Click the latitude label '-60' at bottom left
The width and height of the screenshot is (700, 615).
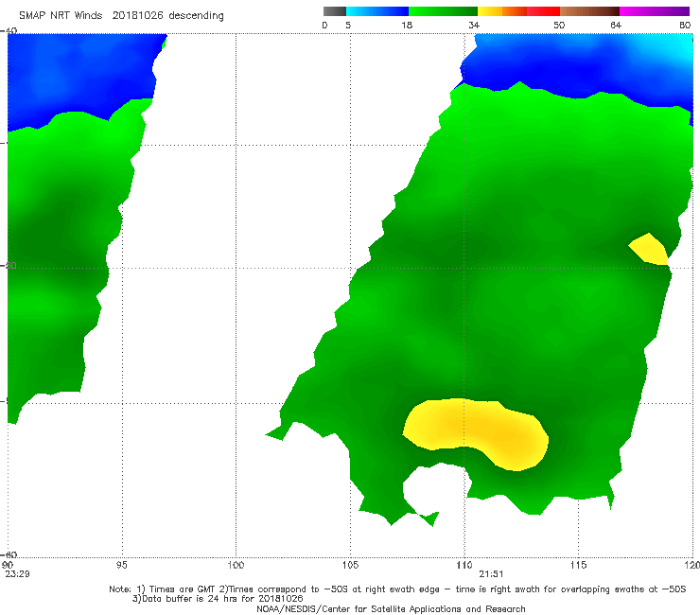(x=9, y=554)
